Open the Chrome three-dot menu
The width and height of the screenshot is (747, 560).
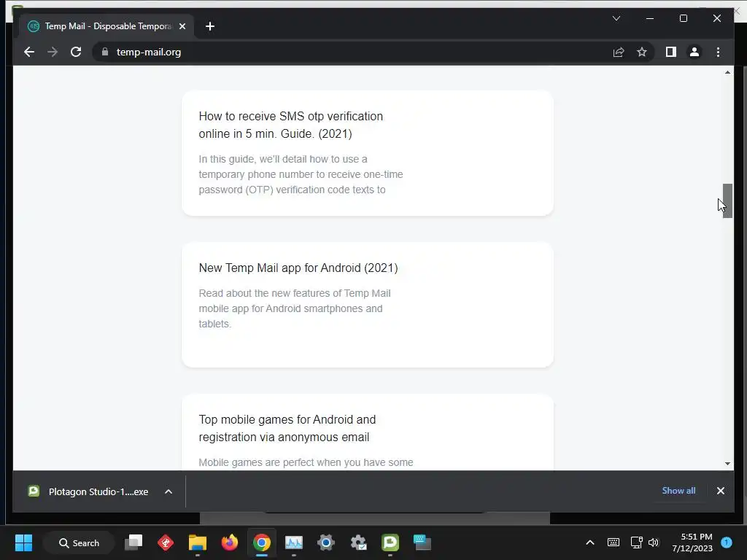click(x=718, y=52)
